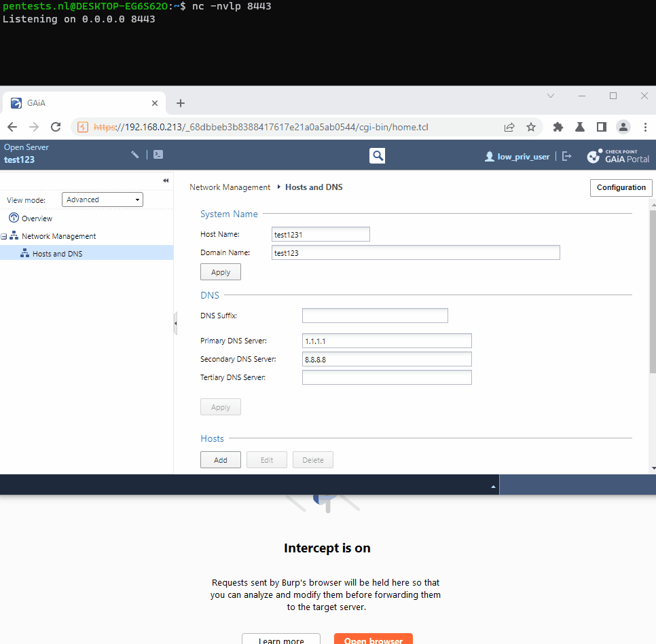Viewport: 656px width, 644px height.
Task: Click the pencil edit icon beside test123
Action: tap(135, 155)
